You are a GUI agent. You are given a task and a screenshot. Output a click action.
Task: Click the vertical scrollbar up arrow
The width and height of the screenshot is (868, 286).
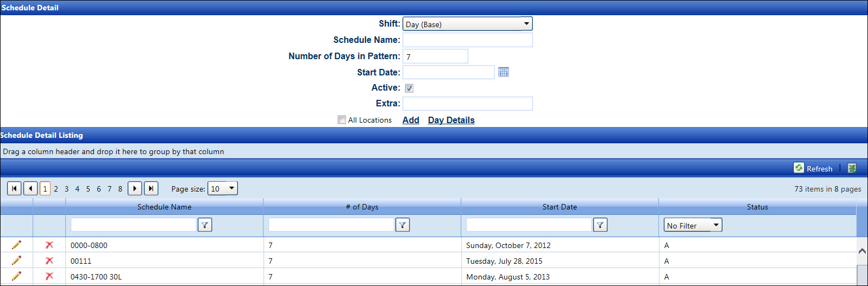coord(862,251)
